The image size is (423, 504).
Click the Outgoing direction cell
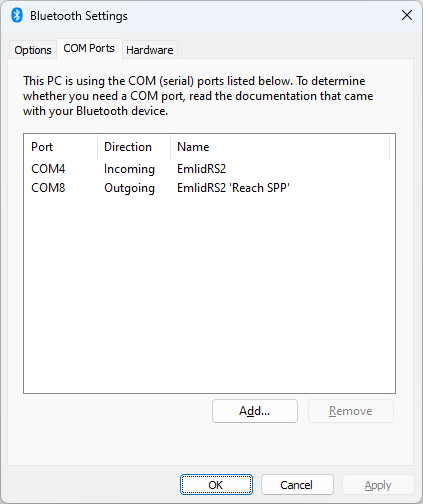129,188
